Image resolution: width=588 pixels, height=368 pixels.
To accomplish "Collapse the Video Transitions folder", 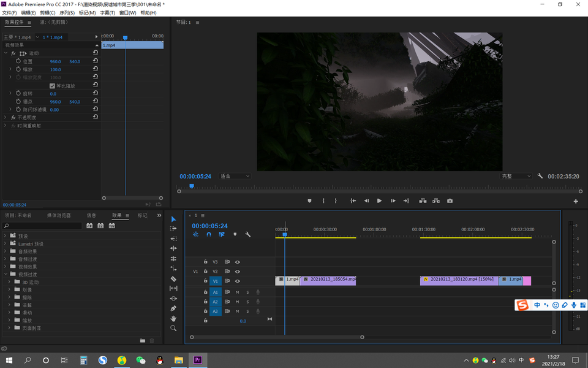I will [x=6, y=274].
